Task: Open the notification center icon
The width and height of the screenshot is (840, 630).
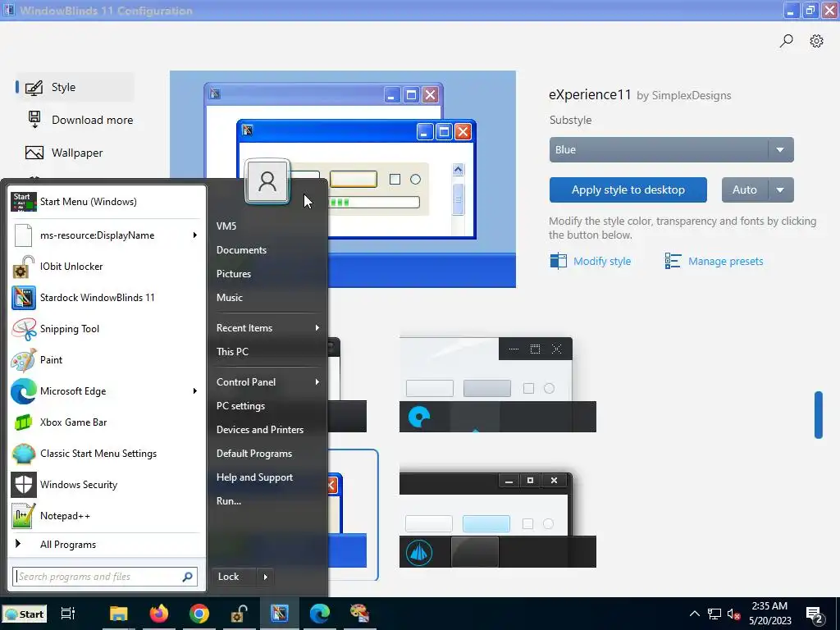Action: pyautogui.click(x=815, y=614)
